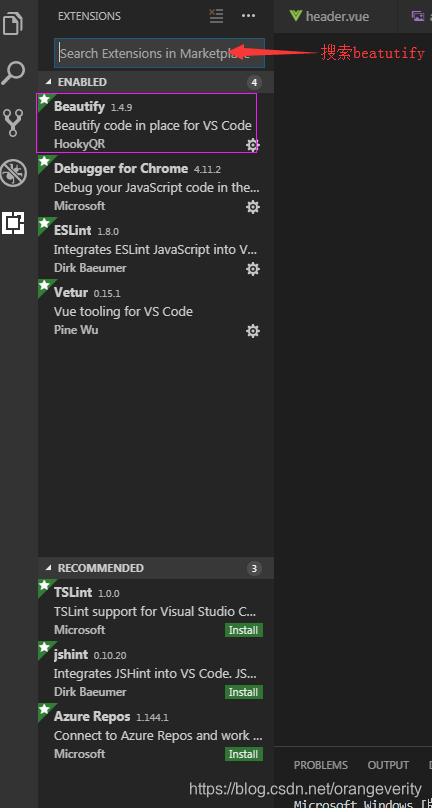Open Vetur manage gear icon
432x808 pixels.
click(x=253, y=330)
